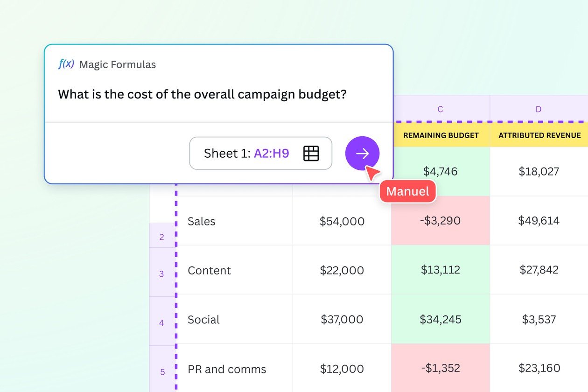Click the ATTRIBUTED REVENUE column heading cell
Screen dimensions: 588x392
539,135
